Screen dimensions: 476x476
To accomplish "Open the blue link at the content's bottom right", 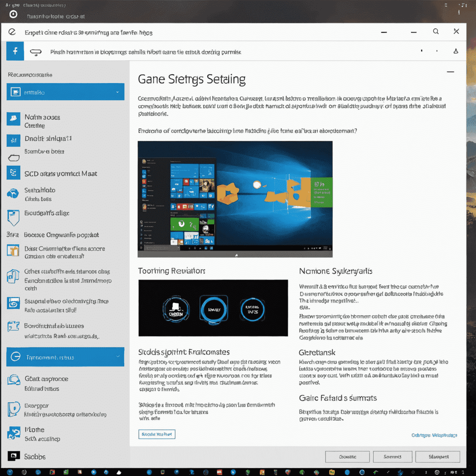I will tap(434, 435).
